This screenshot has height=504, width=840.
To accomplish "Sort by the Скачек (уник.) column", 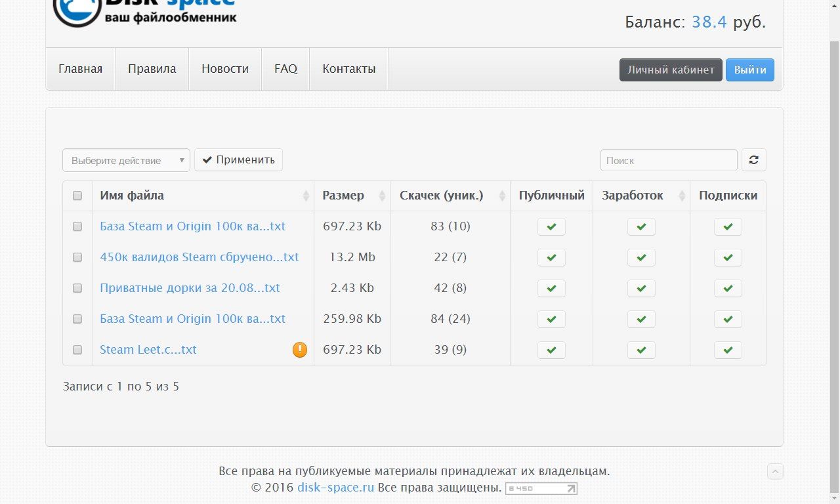I will pos(450,196).
